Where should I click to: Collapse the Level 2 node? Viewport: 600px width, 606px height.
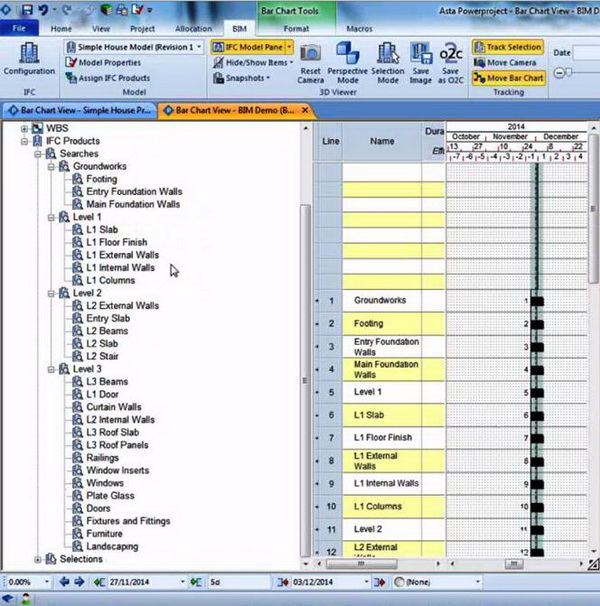click(51, 293)
